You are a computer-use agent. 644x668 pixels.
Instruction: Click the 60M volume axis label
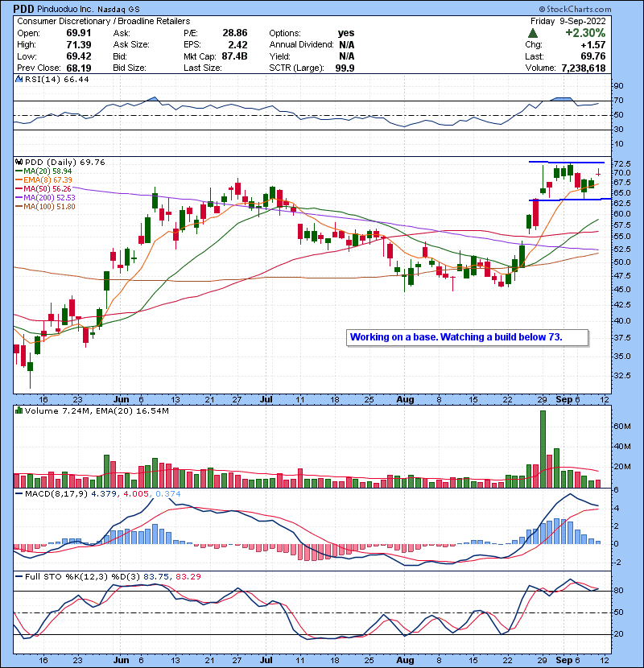pos(622,427)
